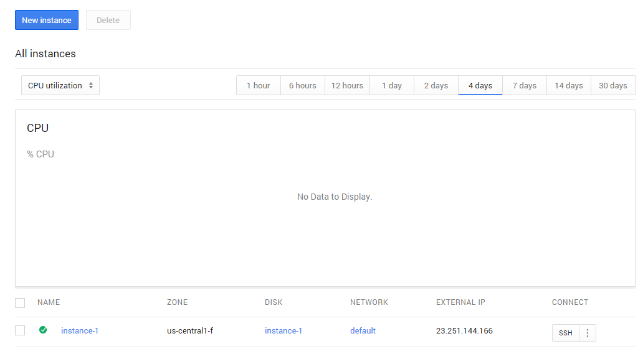
Task: Switch to the 2 days time range
Action: tap(436, 86)
